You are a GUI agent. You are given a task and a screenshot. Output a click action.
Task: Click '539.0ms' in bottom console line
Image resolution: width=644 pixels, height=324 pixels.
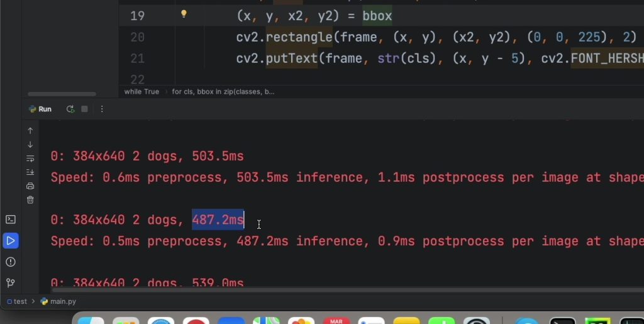pyautogui.click(x=218, y=282)
